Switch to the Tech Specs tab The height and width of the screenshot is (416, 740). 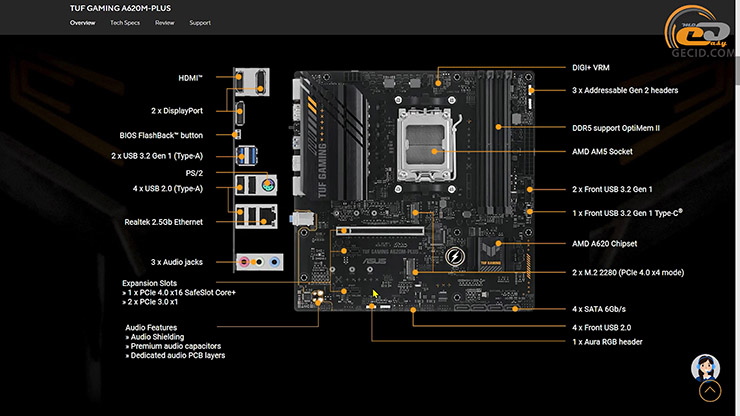[125, 23]
